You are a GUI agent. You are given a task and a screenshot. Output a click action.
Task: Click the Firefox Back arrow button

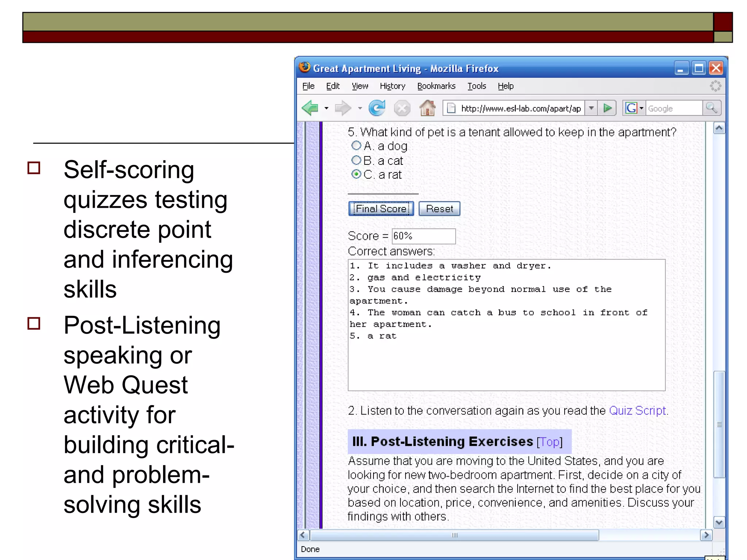click(310, 108)
